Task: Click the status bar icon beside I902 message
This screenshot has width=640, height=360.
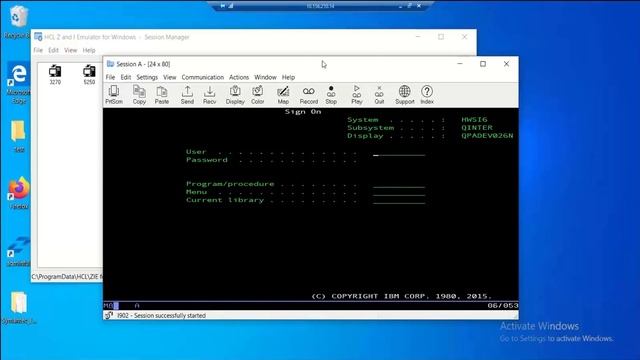Action: pos(109,315)
